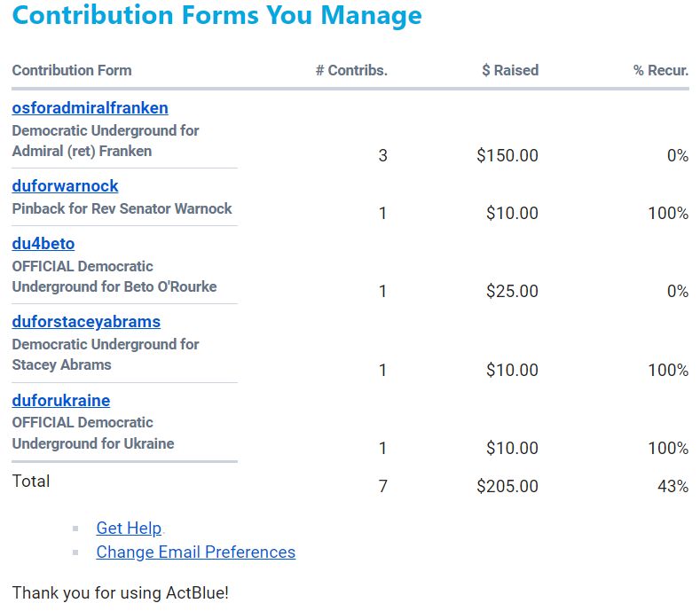Click the bullet beside Change Email Preferences
700x611 pixels.
point(76,553)
